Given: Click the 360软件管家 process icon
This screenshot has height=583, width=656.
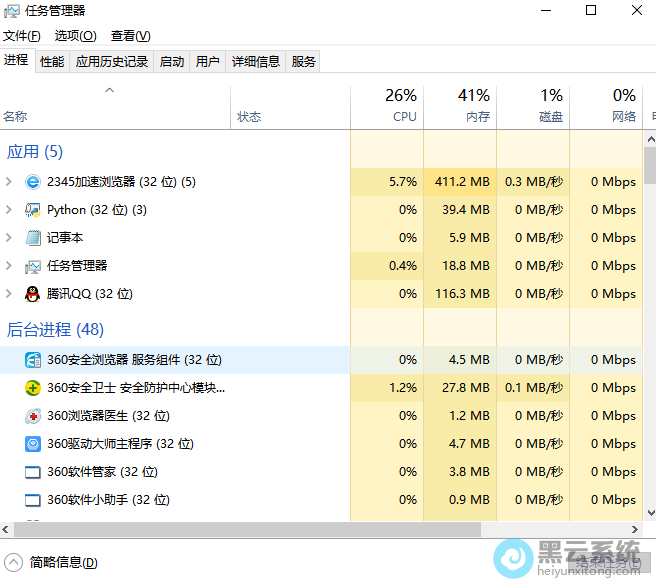Looking at the screenshot, I should click(x=33, y=472).
